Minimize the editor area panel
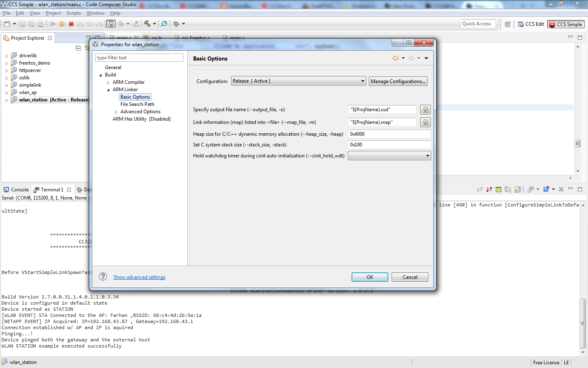The height and width of the screenshot is (368, 588). [570, 37]
